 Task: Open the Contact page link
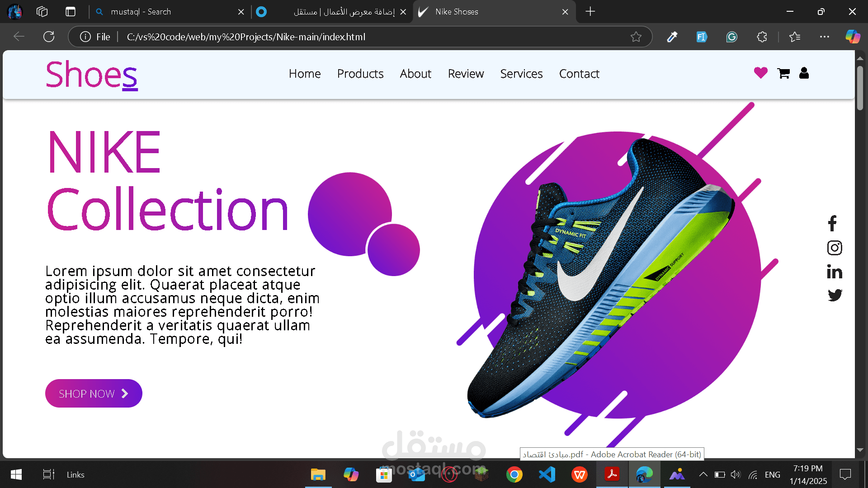[x=579, y=74]
